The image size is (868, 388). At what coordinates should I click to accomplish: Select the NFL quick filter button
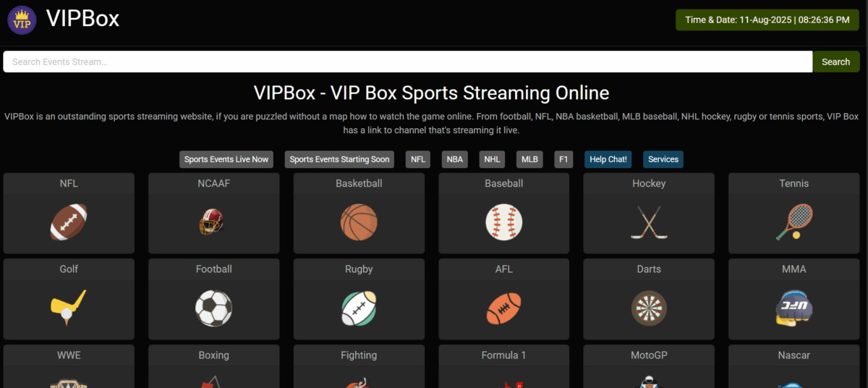tap(418, 159)
